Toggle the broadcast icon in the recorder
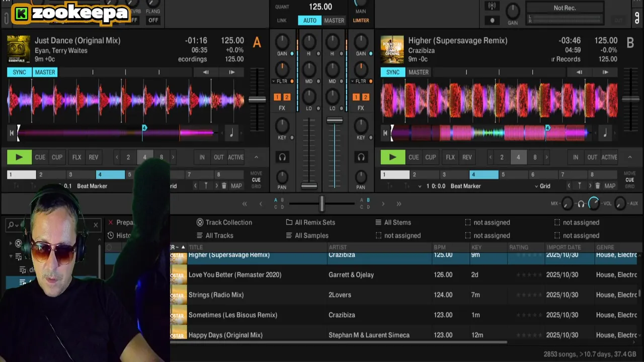Viewport: 644px width, 362px height. 492,6
